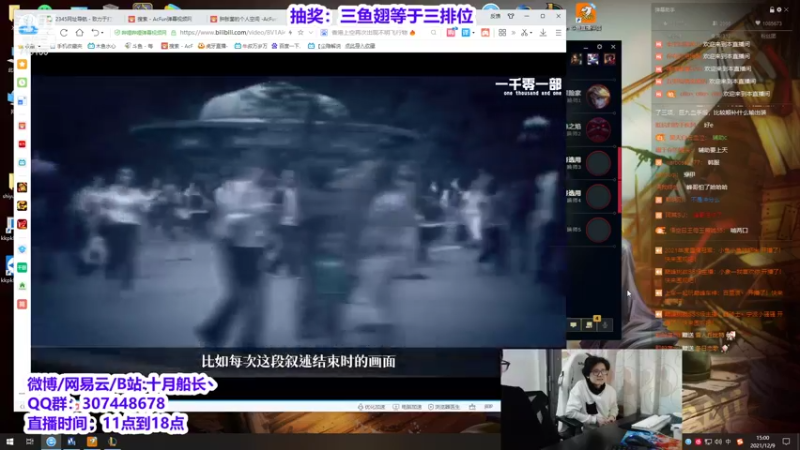Viewport: 800px width, 450px height.
Task: Click the green clock history icon in sidebar
Action: pos(22,83)
